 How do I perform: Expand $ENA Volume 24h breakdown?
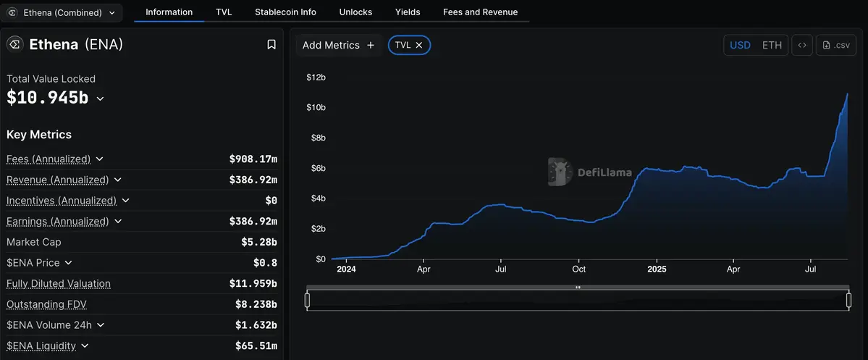click(x=101, y=325)
